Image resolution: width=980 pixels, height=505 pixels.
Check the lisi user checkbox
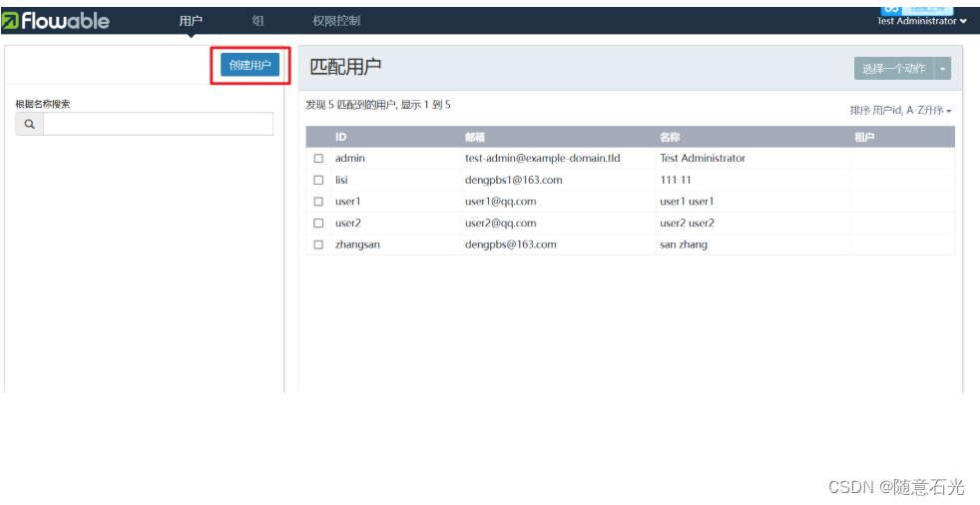point(318,180)
